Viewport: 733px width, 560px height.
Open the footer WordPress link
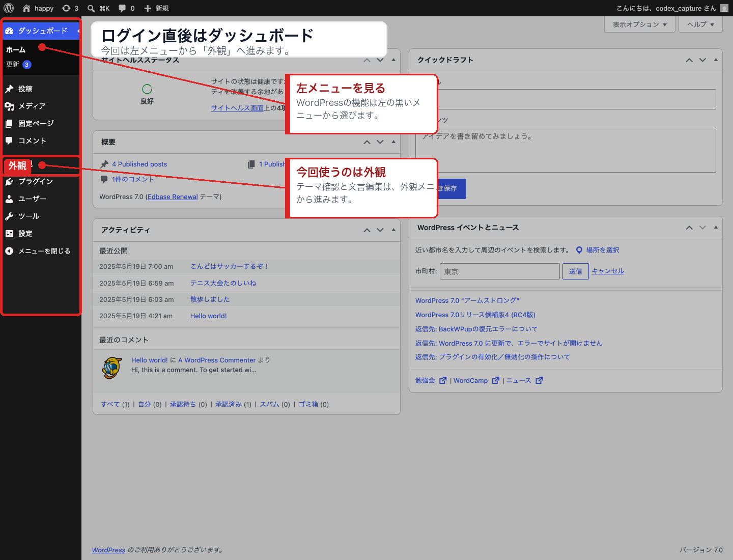pos(108,550)
